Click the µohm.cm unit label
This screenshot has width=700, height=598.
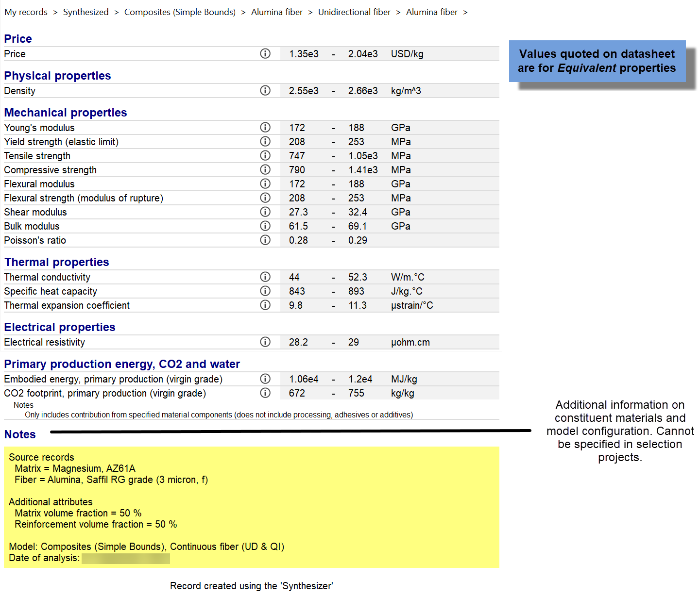point(410,342)
